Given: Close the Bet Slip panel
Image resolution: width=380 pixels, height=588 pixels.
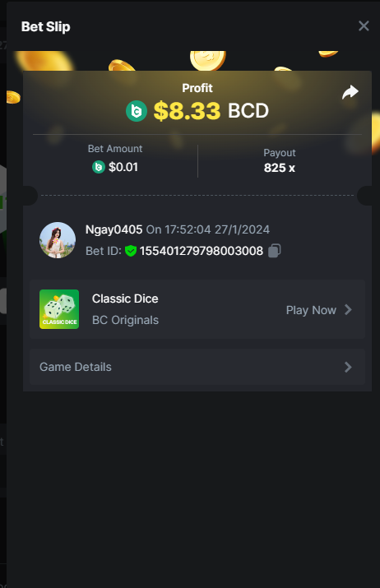Looking at the screenshot, I should pyautogui.click(x=364, y=25).
